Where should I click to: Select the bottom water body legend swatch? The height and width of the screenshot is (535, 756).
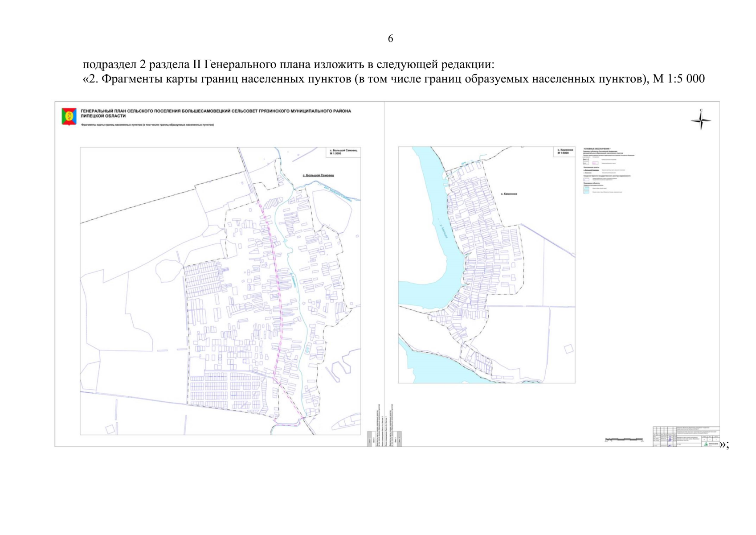[x=587, y=193]
